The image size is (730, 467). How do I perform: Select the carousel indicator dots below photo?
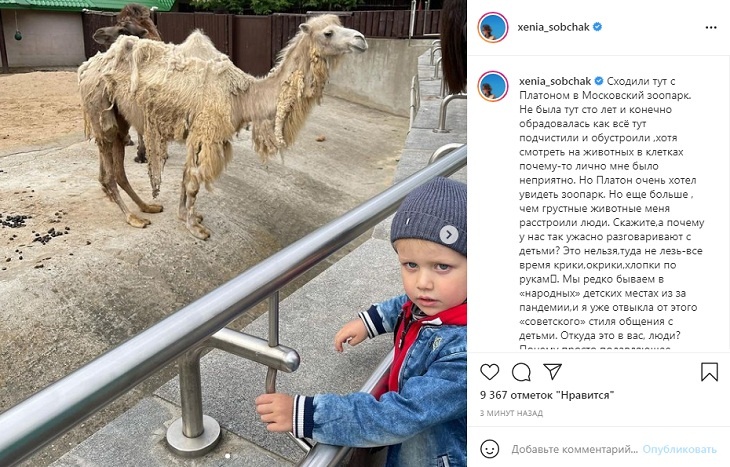(x=233, y=456)
